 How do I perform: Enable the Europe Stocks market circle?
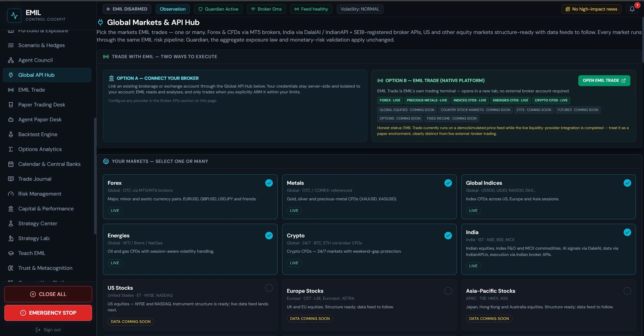pos(448,291)
